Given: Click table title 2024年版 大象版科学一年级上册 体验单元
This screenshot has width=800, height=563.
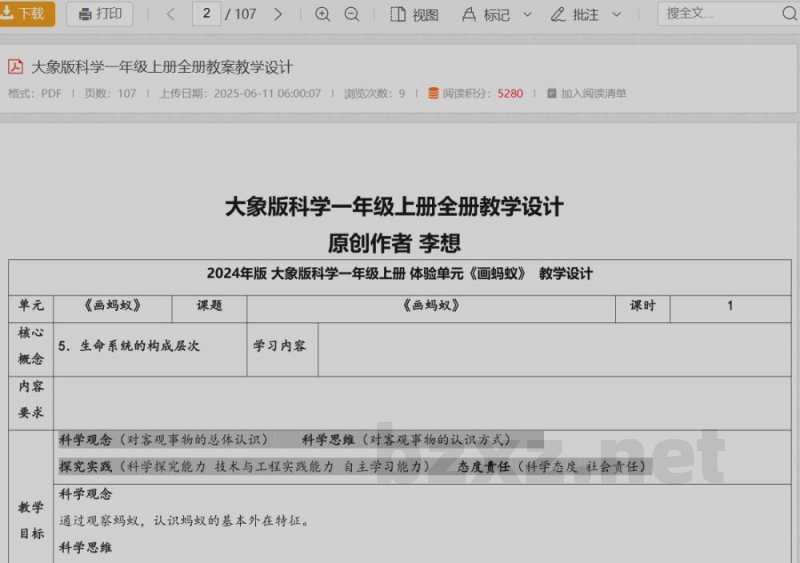Looking at the screenshot, I should click(x=399, y=274).
